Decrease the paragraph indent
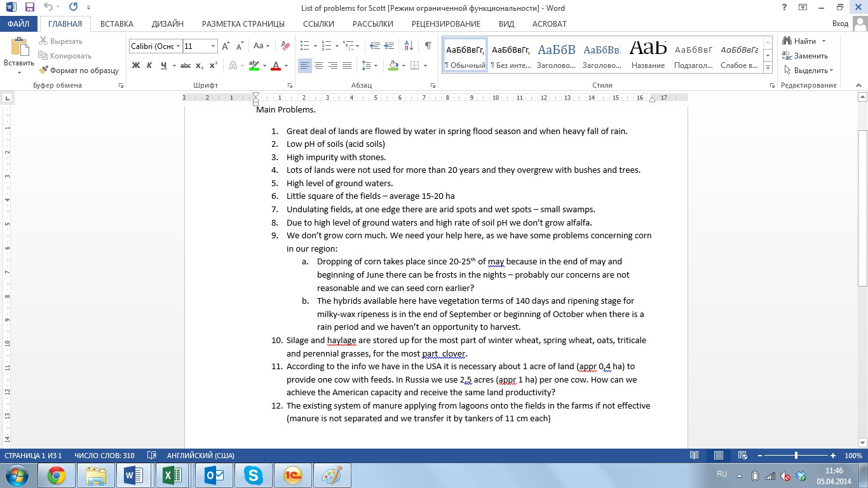The width and height of the screenshot is (868, 488). click(x=374, y=46)
